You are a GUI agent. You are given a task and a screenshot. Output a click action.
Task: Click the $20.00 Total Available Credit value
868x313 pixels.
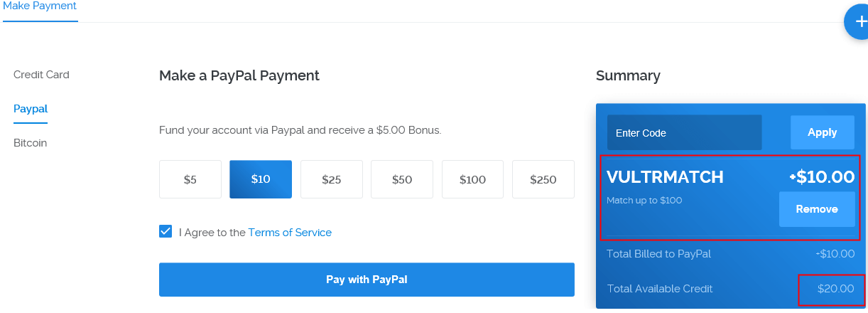click(835, 289)
